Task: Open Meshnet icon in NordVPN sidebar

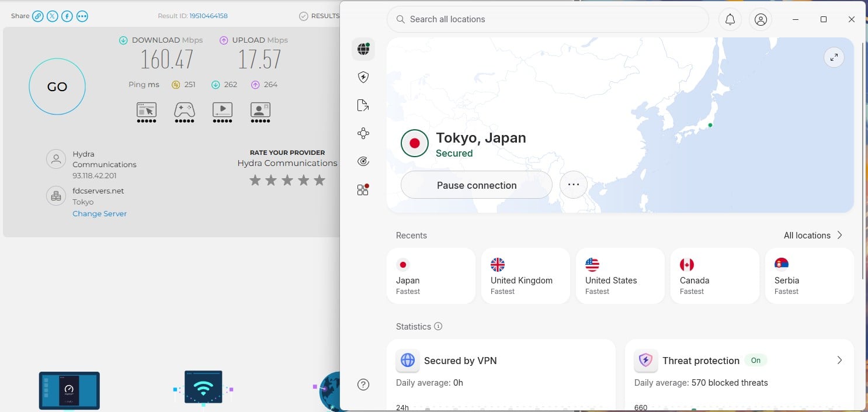Action: (x=363, y=133)
